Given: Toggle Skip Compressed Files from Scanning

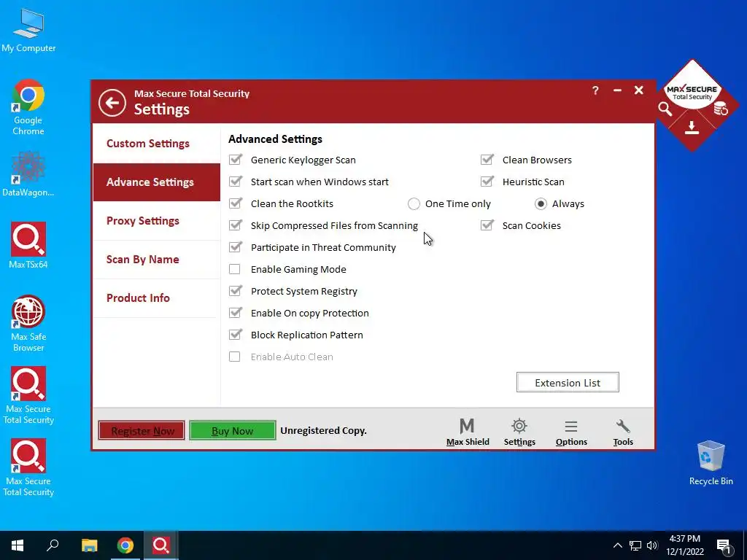Looking at the screenshot, I should tap(235, 225).
